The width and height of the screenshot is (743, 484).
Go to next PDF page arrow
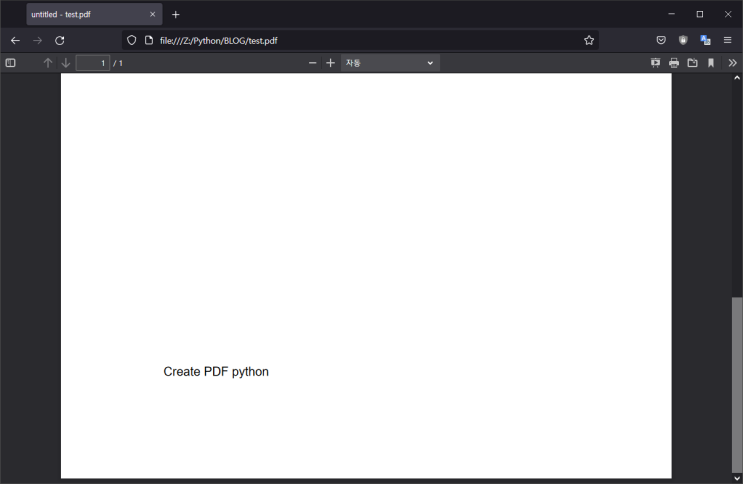66,63
